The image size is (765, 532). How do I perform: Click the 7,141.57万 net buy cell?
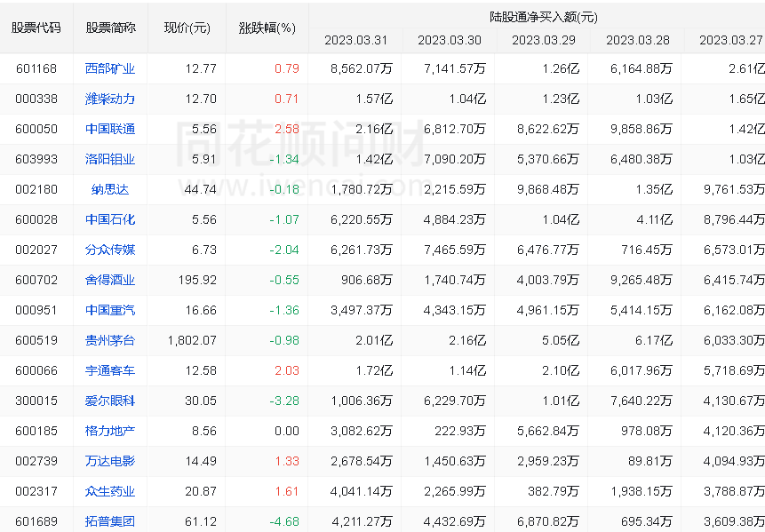click(x=455, y=68)
